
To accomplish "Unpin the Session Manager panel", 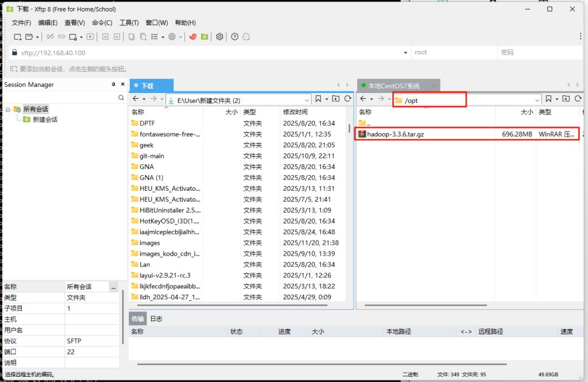I will pos(113,84).
